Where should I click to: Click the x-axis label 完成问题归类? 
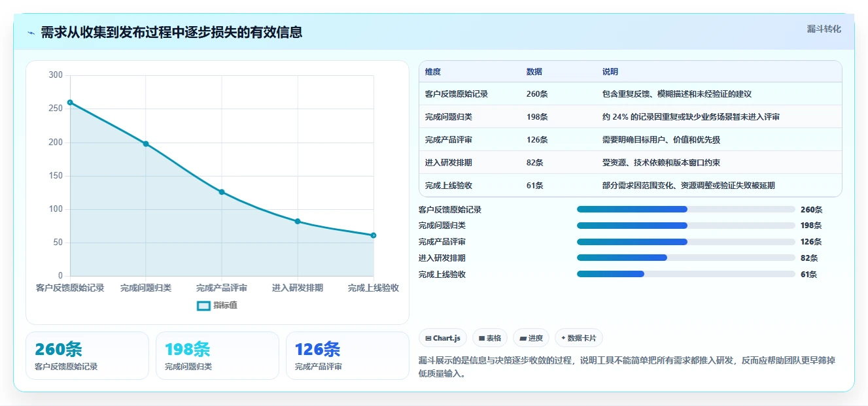(x=146, y=288)
